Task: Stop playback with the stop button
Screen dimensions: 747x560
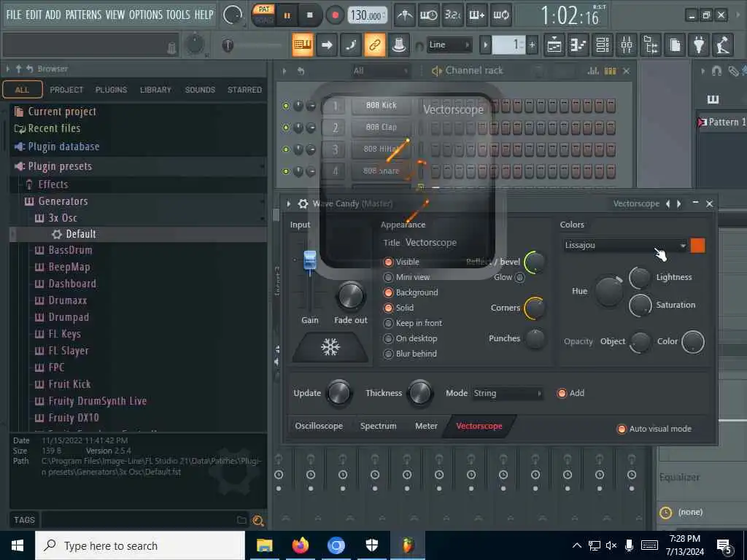Action: click(309, 15)
